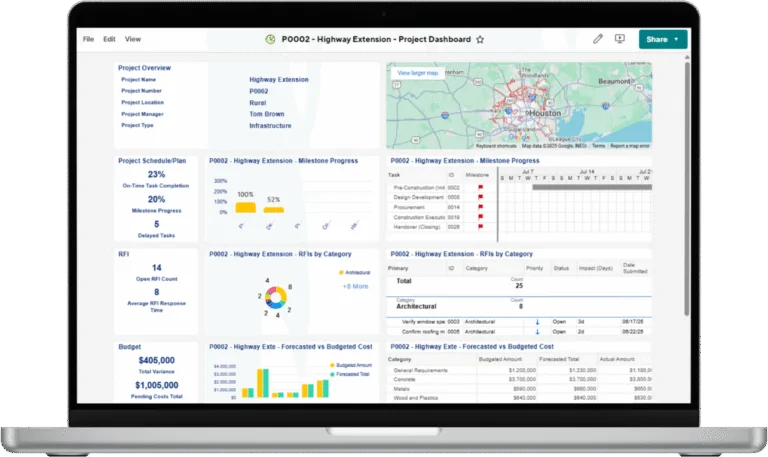This screenshot has width=768, height=457.
Task: Click the pencil edit icon
Action: 598,39
